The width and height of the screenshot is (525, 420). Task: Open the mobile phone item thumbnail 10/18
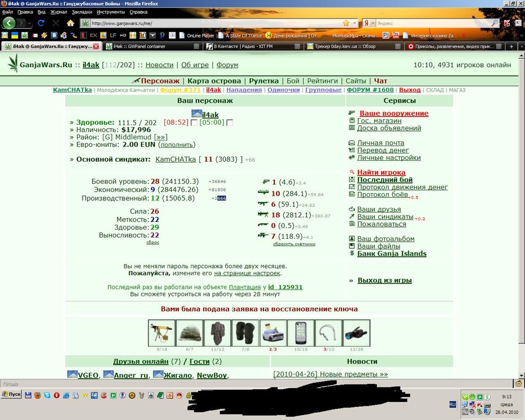point(301,333)
